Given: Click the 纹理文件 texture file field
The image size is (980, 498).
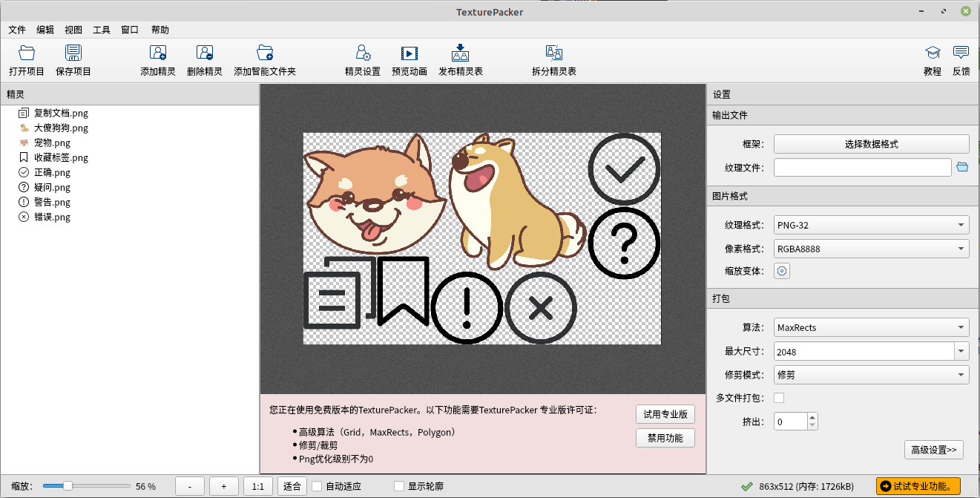Looking at the screenshot, I should [862, 167].
